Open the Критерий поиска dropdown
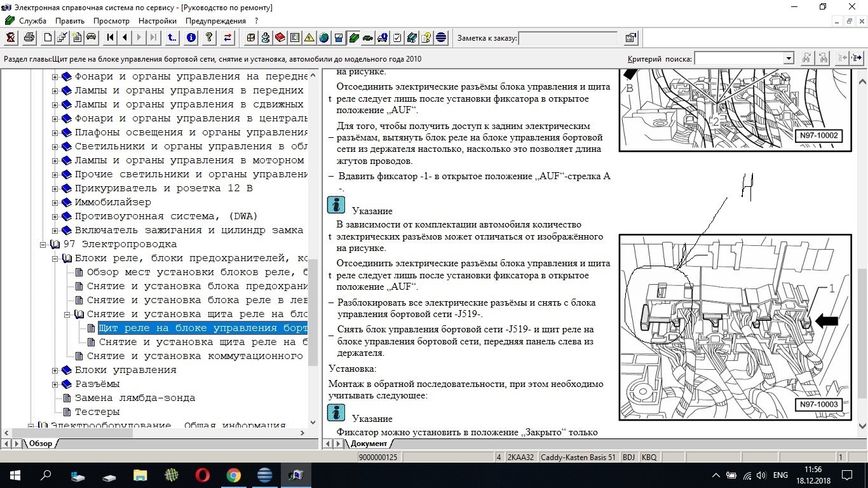Viewport: 868px width, 488px height. click(x=789, y=58)
